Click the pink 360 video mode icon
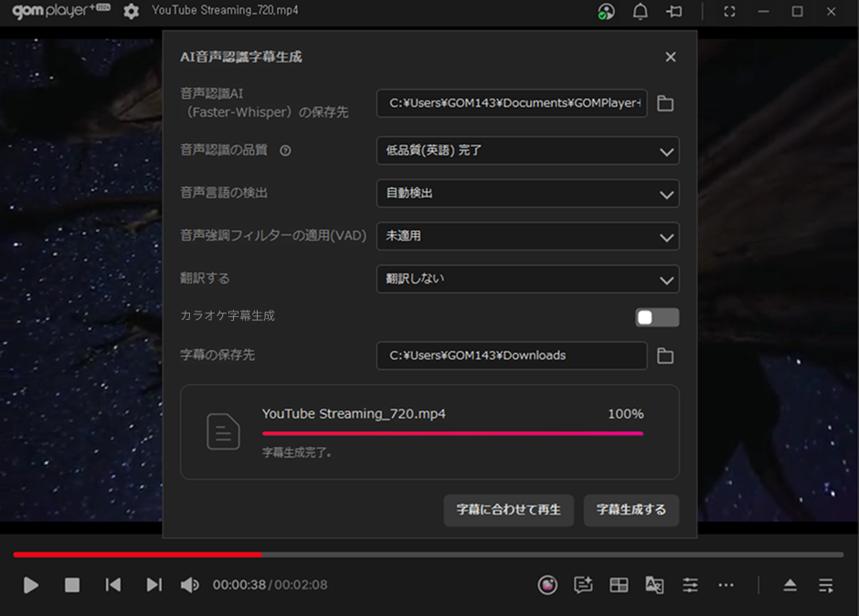The image size is (859, 616). click(547, 585)
